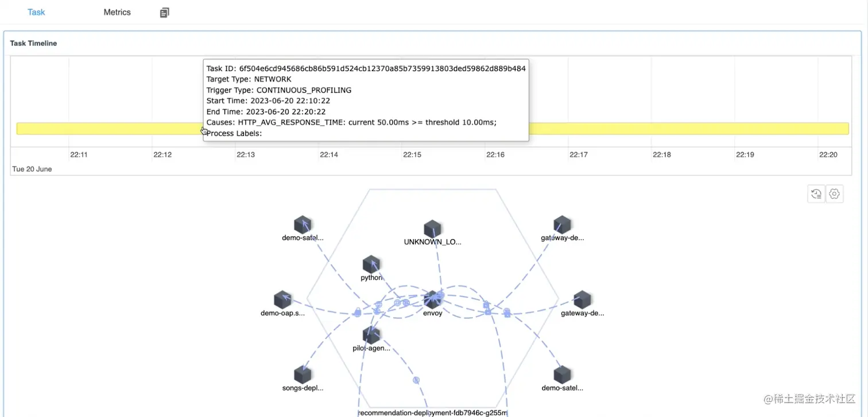Click the Task ID line in tooltip
Image resolution: width=868 pixels, height=417 pixels.
click(x=366, y=68)
